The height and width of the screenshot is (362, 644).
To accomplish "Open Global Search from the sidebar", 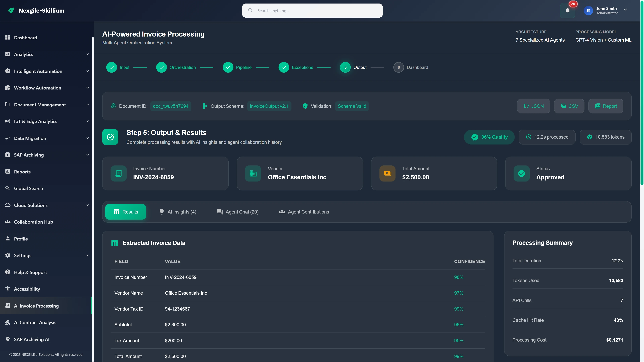I will [x=8, y=188].
